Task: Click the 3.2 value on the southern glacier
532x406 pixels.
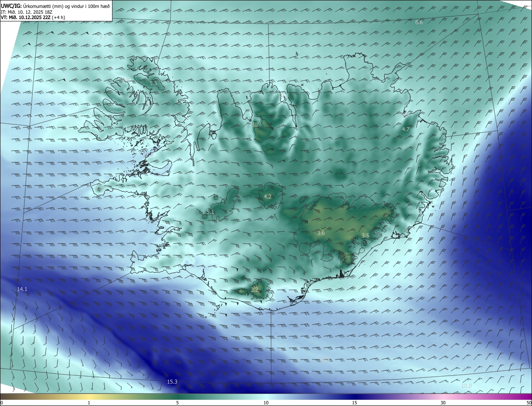Action: click(x=255, y=290)
